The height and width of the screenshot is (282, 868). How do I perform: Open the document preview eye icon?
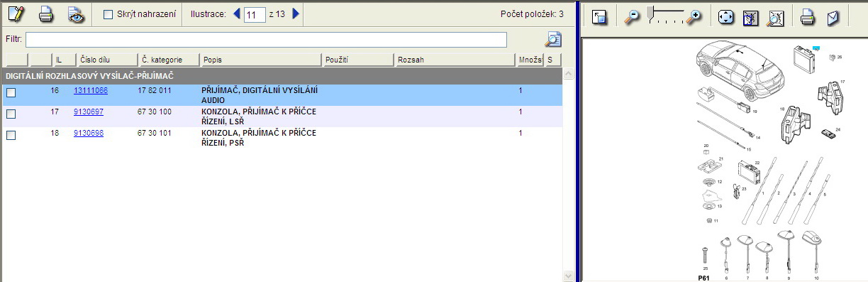(x=76, y=14)
